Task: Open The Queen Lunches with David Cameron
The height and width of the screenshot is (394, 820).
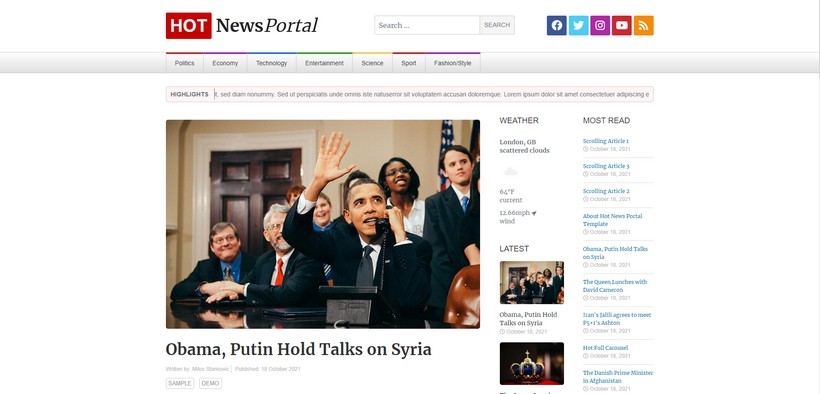Action: [x=614, y=286]
